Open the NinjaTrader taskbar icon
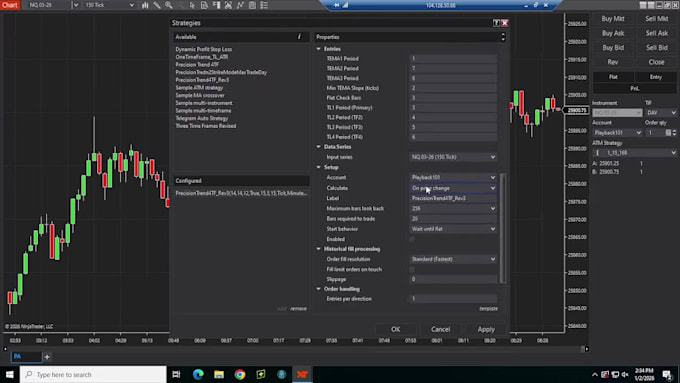Image resolution: width=680 pixels, height=383 pixels. (302, 374)
